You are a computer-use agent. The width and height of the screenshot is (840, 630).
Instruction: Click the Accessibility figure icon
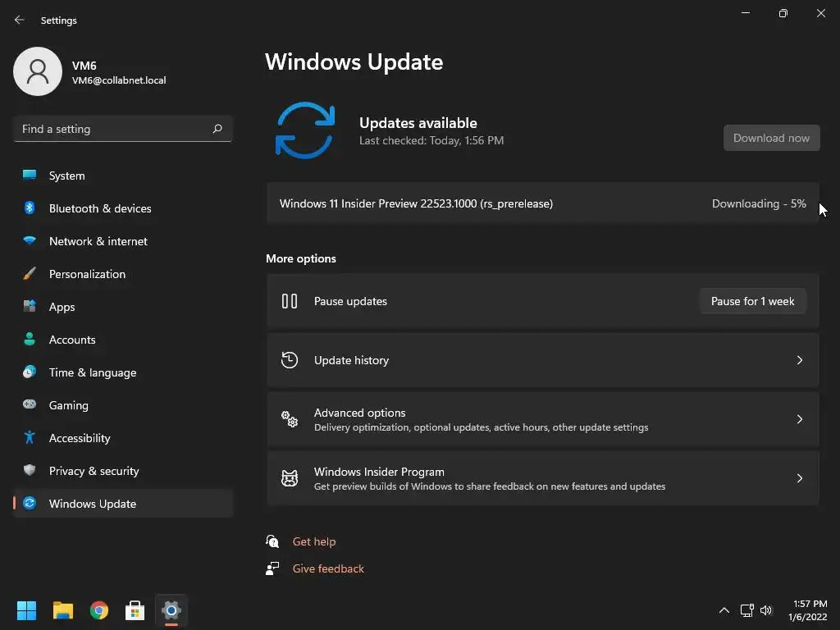30,438
